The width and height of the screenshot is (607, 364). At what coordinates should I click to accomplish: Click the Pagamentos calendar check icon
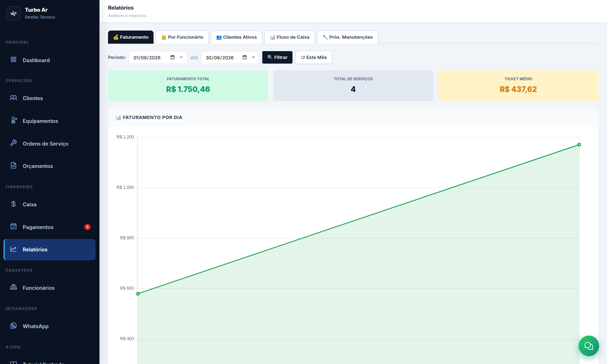click(x=14, y=227)
